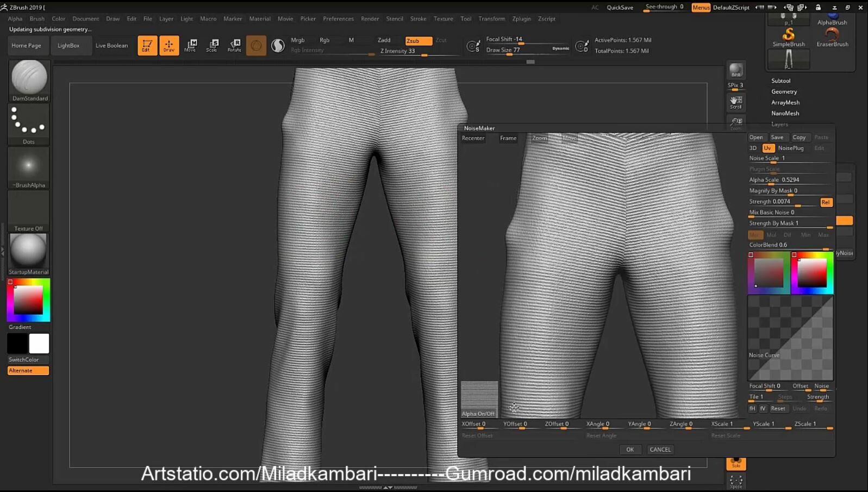The width and height of the screenshot is (868, 492).
Task: Enable Uv mode in NoiseMaker
Action: 767,148
